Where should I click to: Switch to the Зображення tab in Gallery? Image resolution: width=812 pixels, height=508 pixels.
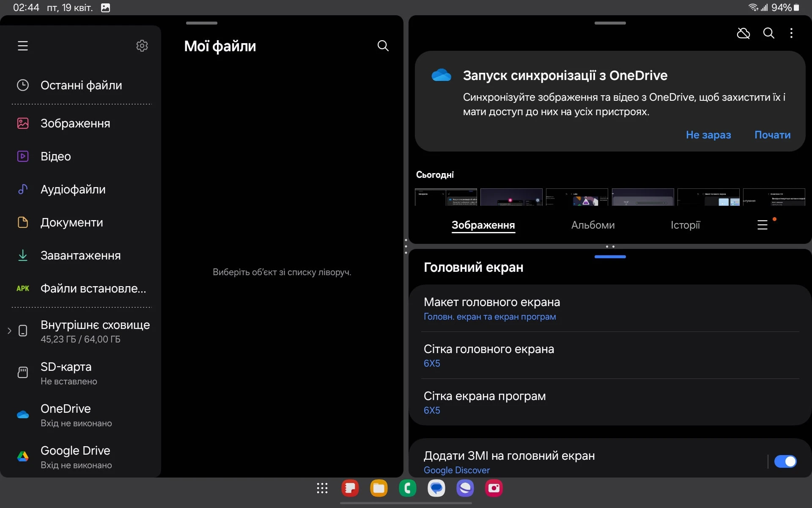tap(483, 225)
